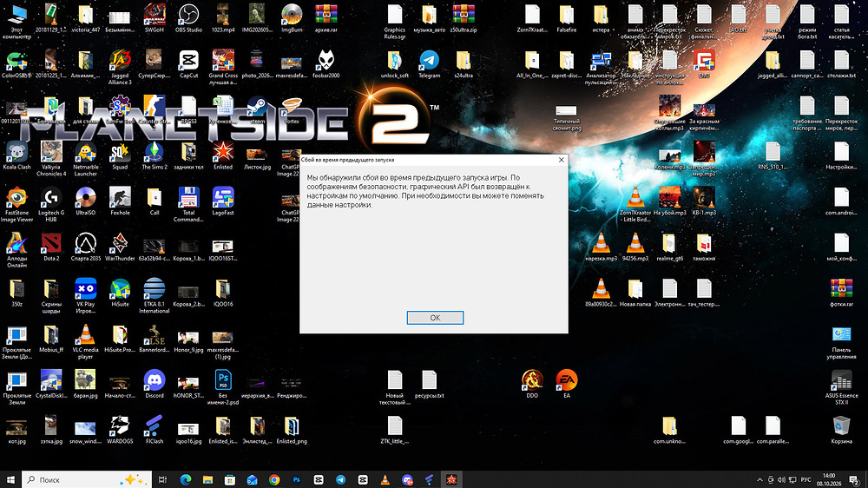Select the VLC media player shortcut
The image size is (868, 488).
[x=86, y=342]
